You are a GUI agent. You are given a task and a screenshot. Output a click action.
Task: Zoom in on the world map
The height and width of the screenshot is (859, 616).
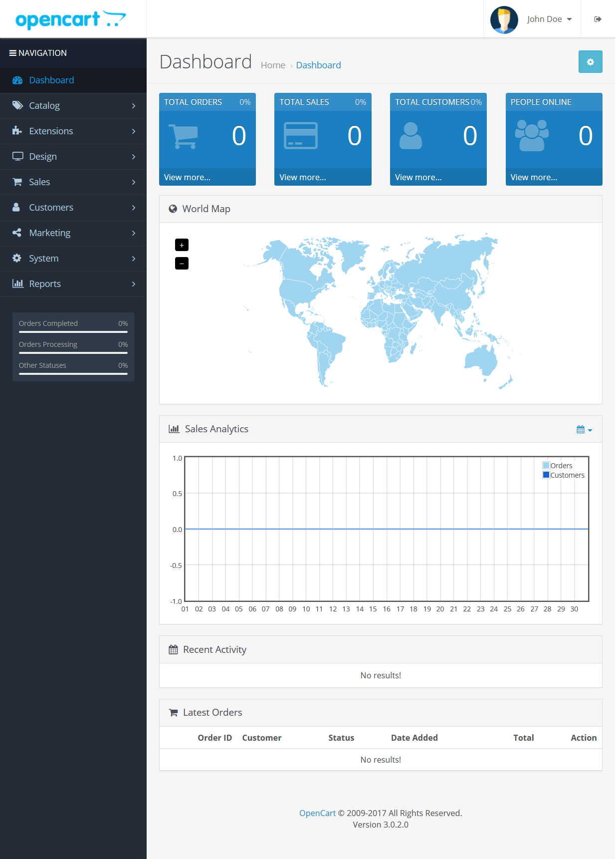(182, 245)
